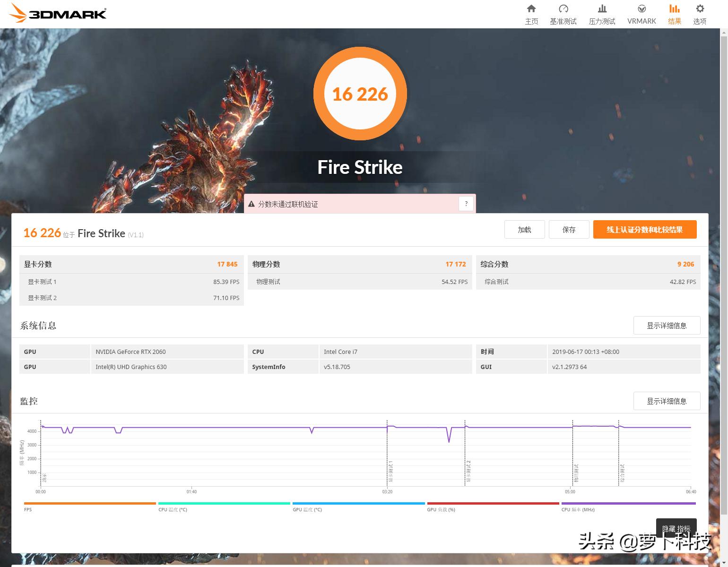Click 线上认证分数和比较结果 orange button
The image size is (728, 567).
point(645,230)
